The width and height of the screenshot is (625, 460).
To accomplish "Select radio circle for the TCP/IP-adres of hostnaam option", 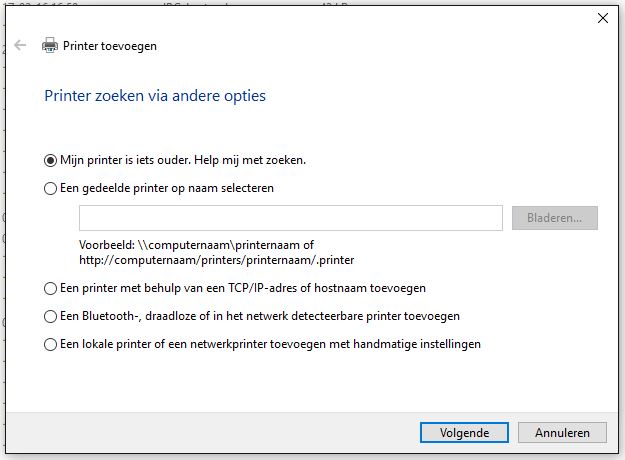I will 50,289.
